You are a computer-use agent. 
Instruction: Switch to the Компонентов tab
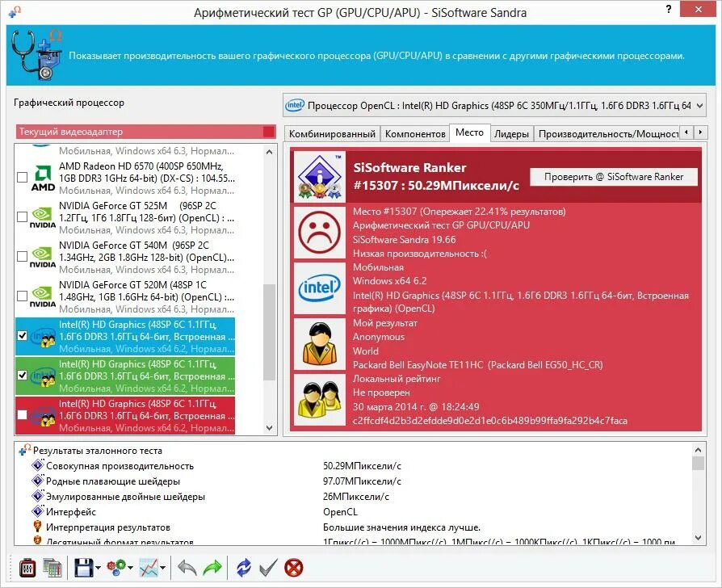415,134
